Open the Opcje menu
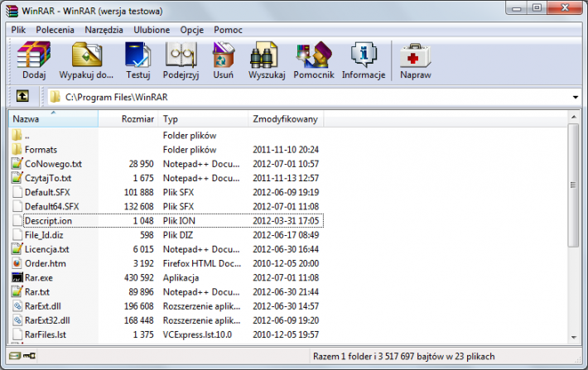Viewport: 588px width, 370px height. coord(192,30)
